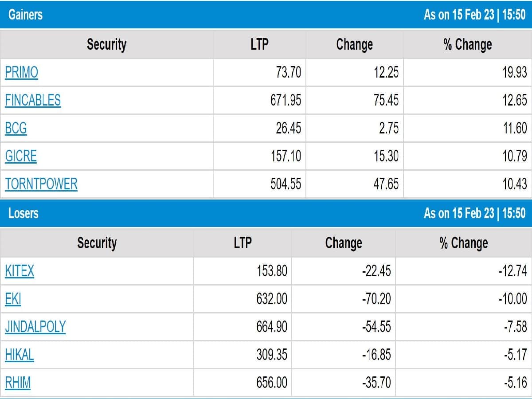This screenshot has height=399, width=532.
Task: Click the LTP header in Losers table
Action: click(243, 243)
